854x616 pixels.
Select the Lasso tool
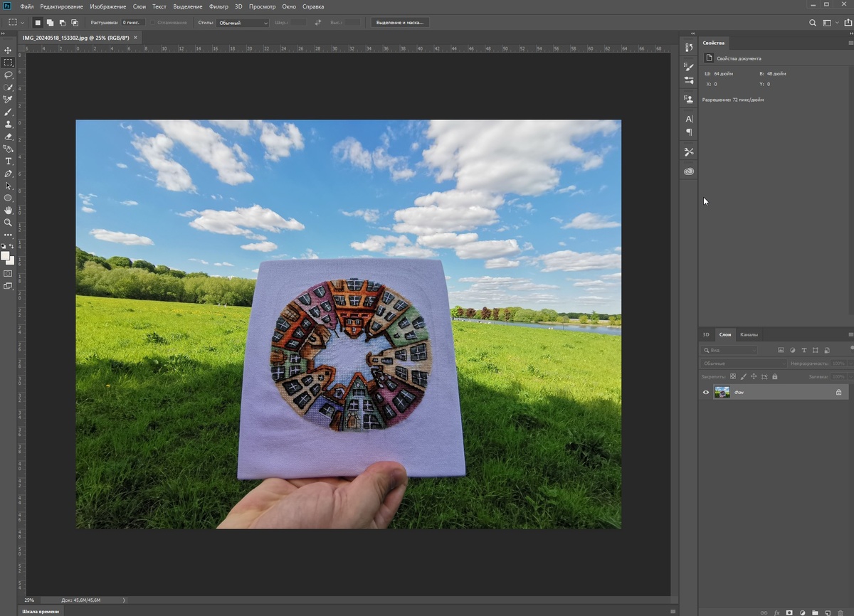point(8,75)
